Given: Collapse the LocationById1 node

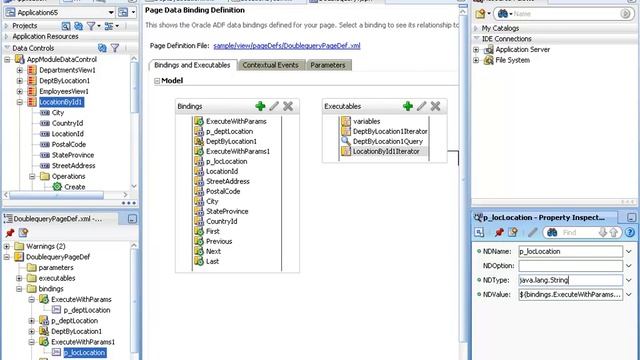Looking at the screenshot, I should (x=20, y=102).
